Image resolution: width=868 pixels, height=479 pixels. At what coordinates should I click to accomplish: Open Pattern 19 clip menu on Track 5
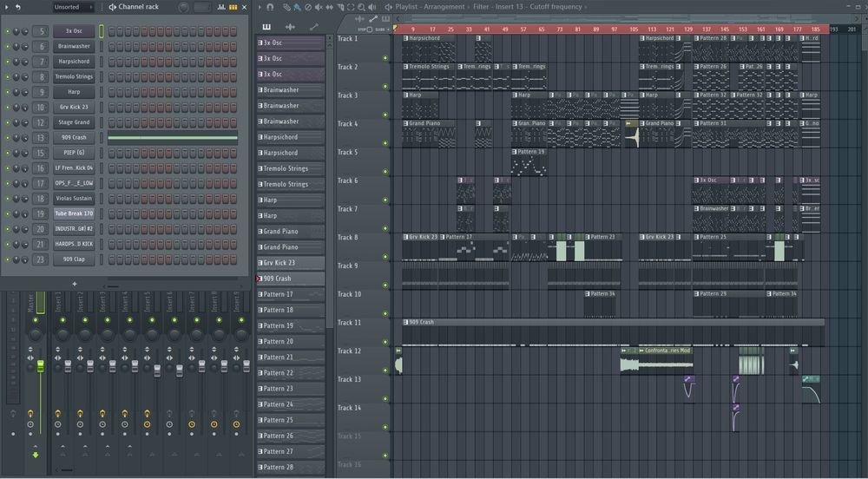pyautogui.click(x=514, y=152)
